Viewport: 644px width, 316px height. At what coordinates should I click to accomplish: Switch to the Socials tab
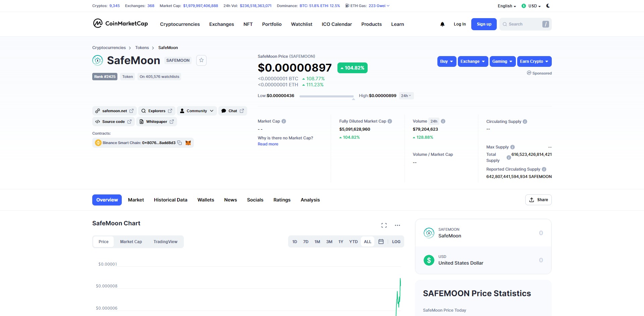255,200
